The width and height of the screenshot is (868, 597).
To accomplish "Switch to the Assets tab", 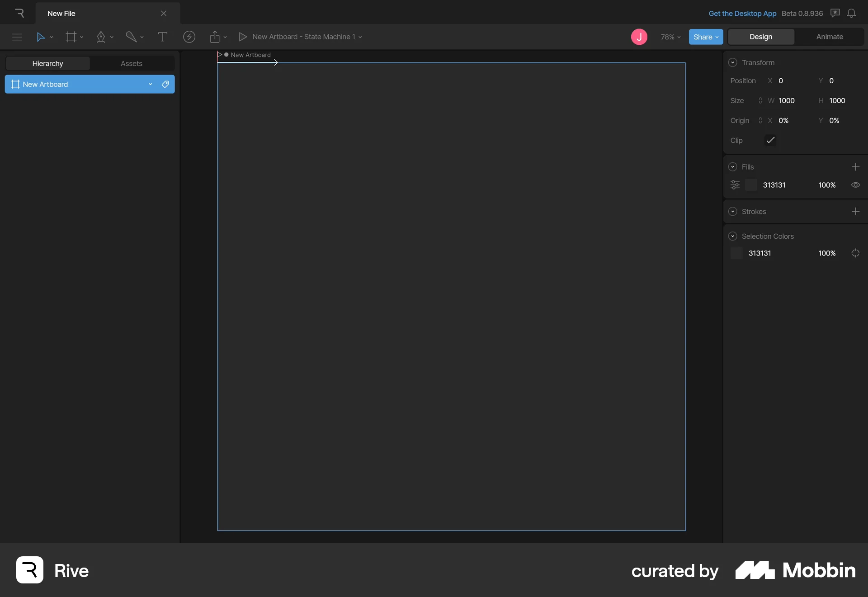I will tap(131, 63).
